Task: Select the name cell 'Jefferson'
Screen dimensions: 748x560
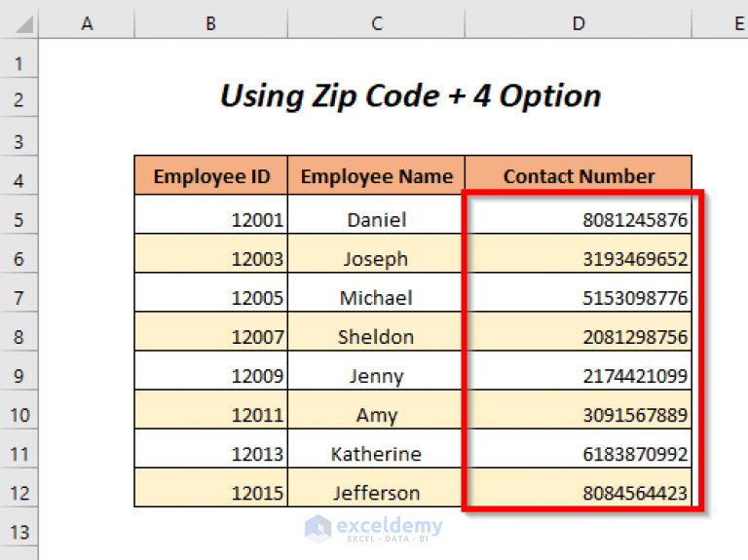Action: pos(376,488)
